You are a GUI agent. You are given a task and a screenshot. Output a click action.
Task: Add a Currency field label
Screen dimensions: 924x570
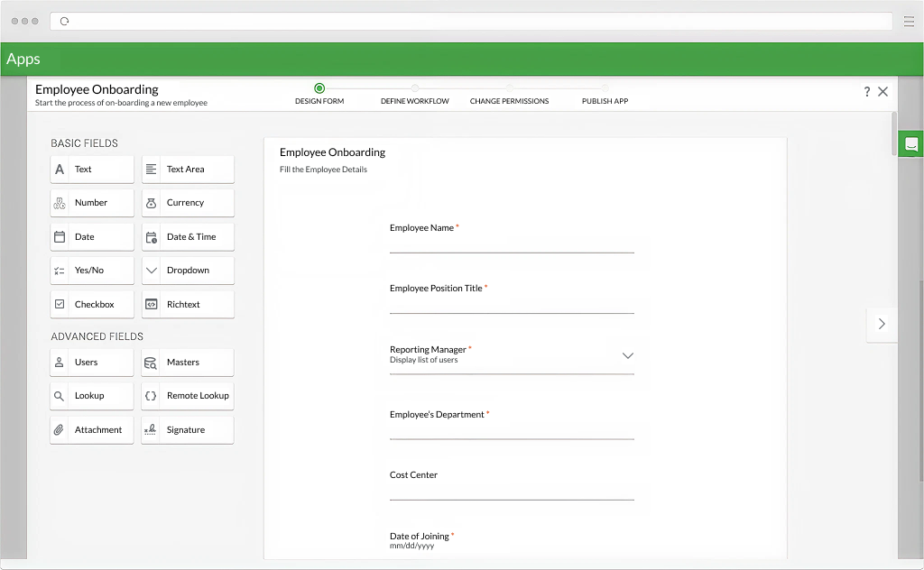(x=185, y=203)
